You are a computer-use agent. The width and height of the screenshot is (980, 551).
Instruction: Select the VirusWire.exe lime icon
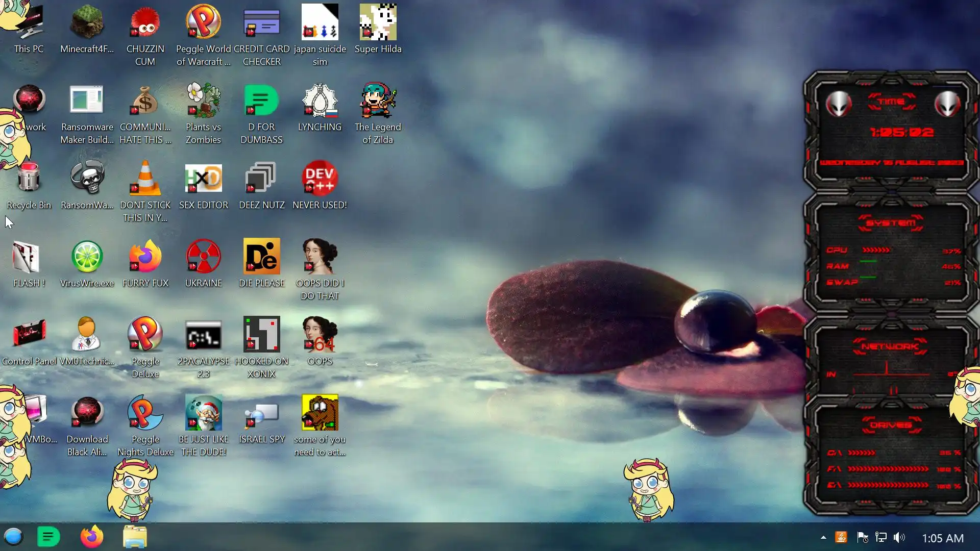coord(87,257)
